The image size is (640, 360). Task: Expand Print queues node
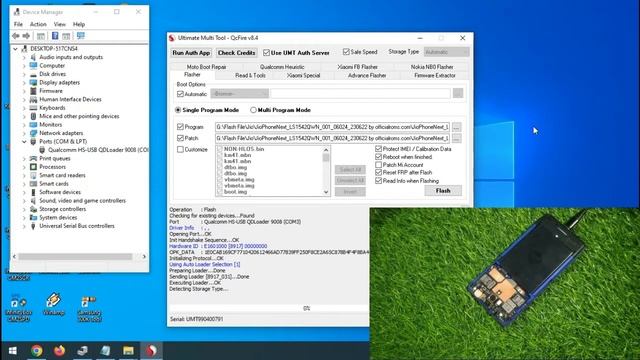click(x=24, y=158)
